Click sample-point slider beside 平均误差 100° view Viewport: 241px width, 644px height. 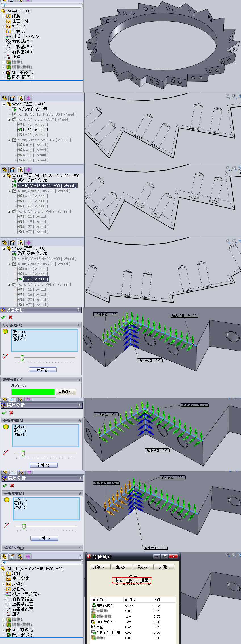[24, 526]
